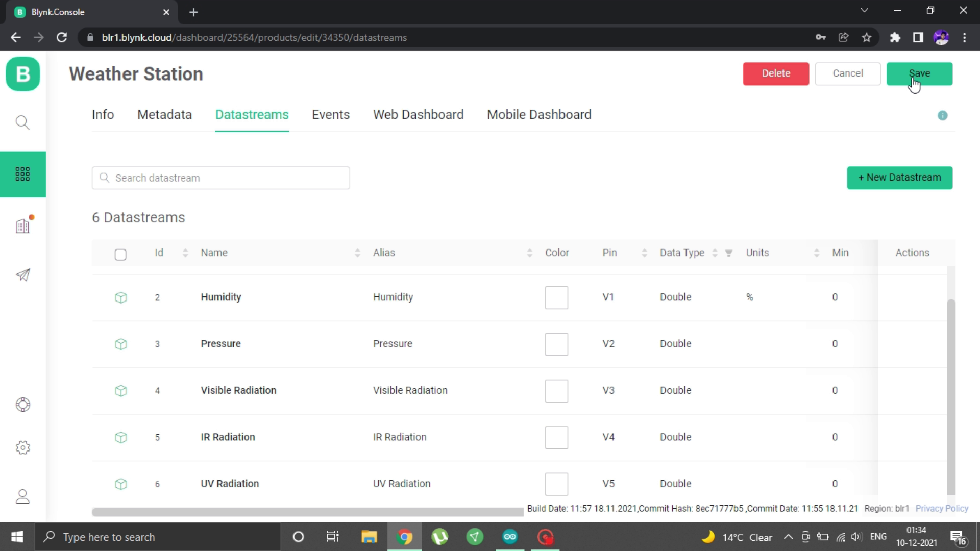Sort datastreams by Id column arrows
The height and width of the screenshot is (551, 980).
point(185,253)
